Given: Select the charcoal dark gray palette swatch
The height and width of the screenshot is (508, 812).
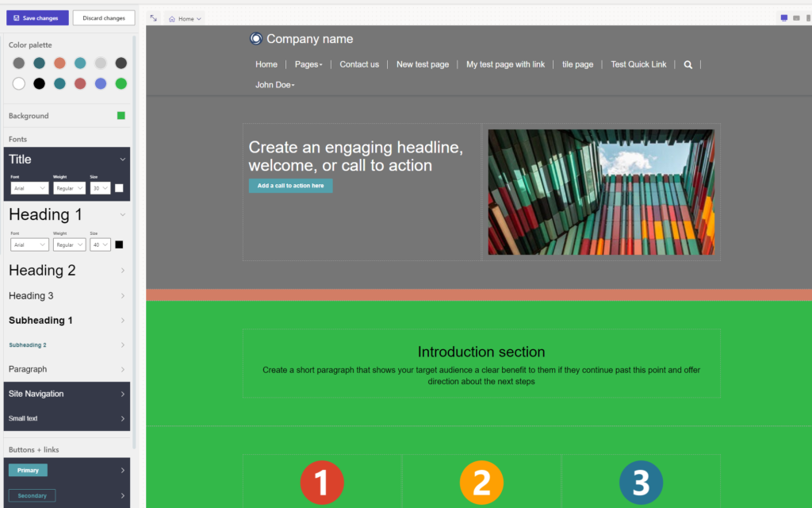Looking at the screenshot, I should point(121,63).
